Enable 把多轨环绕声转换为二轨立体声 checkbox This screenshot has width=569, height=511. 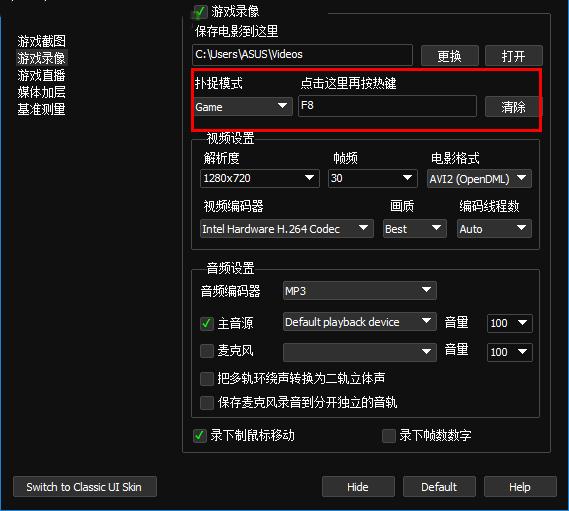pos(206,379)
